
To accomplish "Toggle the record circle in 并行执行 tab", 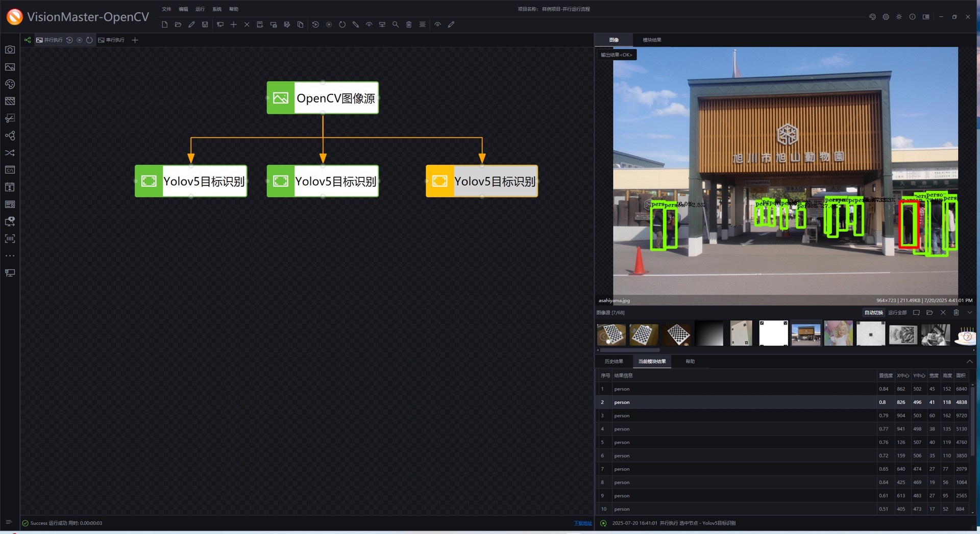I will [79, 40].
